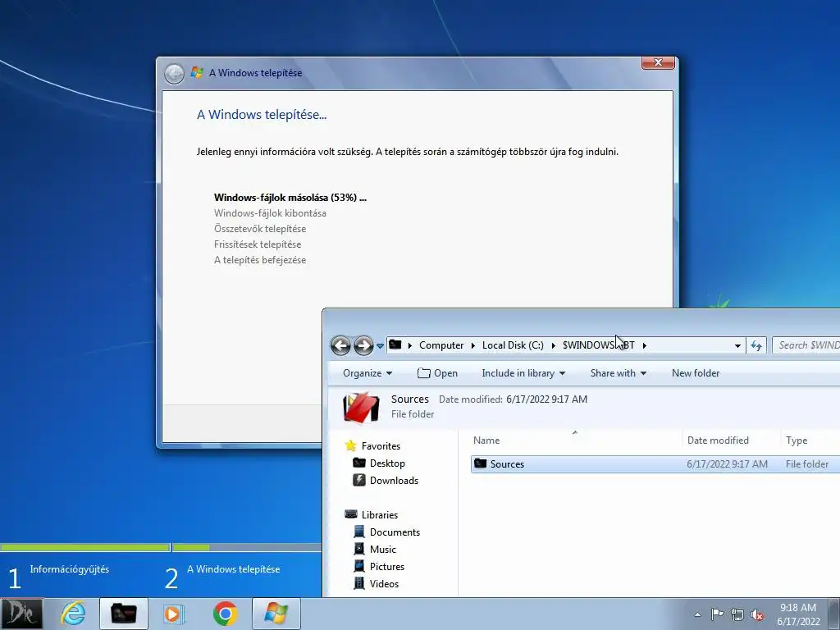The image size is (840, 630).
Task: Click the Search $WIND... field
Action: 806,345
